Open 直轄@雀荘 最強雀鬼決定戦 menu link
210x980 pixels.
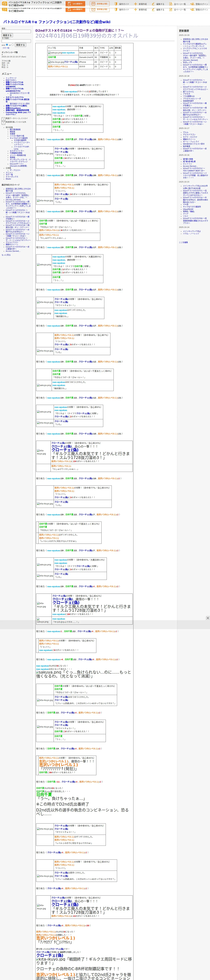pos(17,110)
